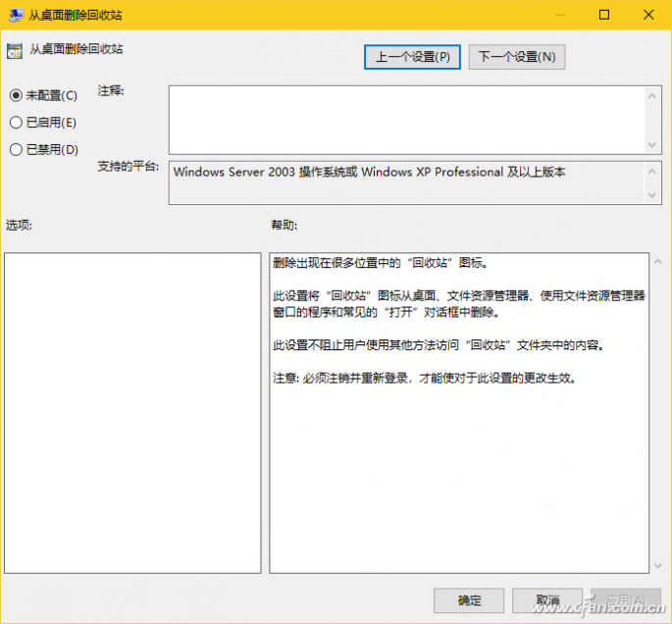672x624 pixels.
Task: Click the empty 选项 options pane
Action: 132,413
